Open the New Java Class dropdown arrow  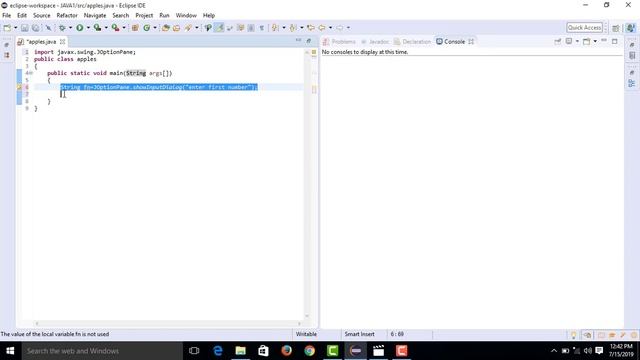(155, 28)
